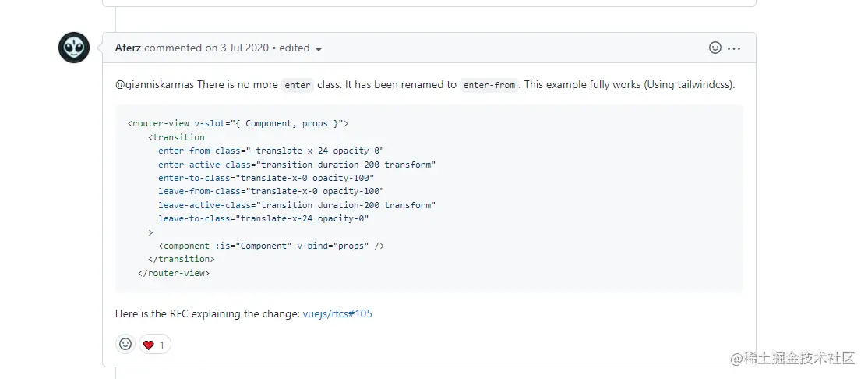Toggle the heart reaction button
This screenshot has height=379, width=868.
(154, 344)
